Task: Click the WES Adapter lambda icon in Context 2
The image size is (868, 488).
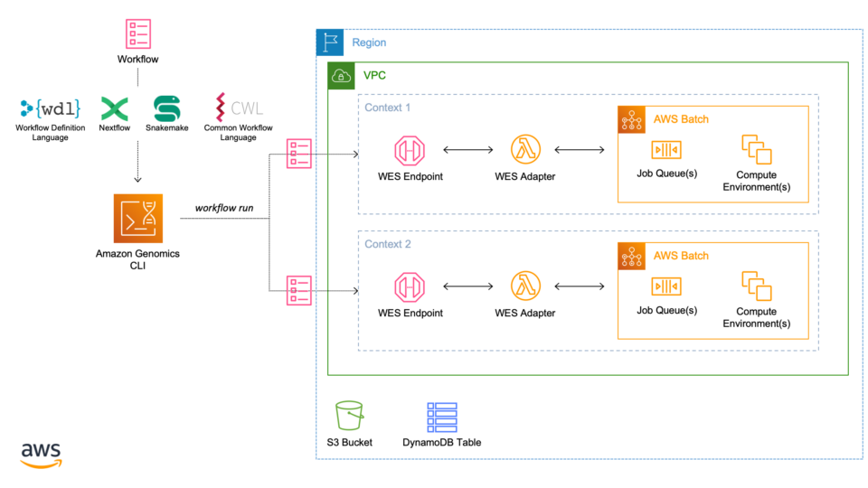Action: click(x=525, y=286)
